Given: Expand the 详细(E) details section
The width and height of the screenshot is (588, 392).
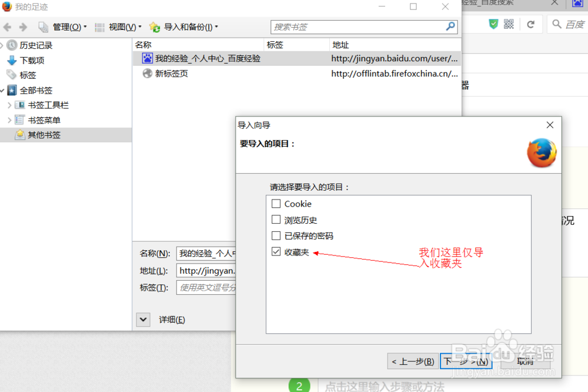Looking at the screenshot, I should (x=143, y=319).
